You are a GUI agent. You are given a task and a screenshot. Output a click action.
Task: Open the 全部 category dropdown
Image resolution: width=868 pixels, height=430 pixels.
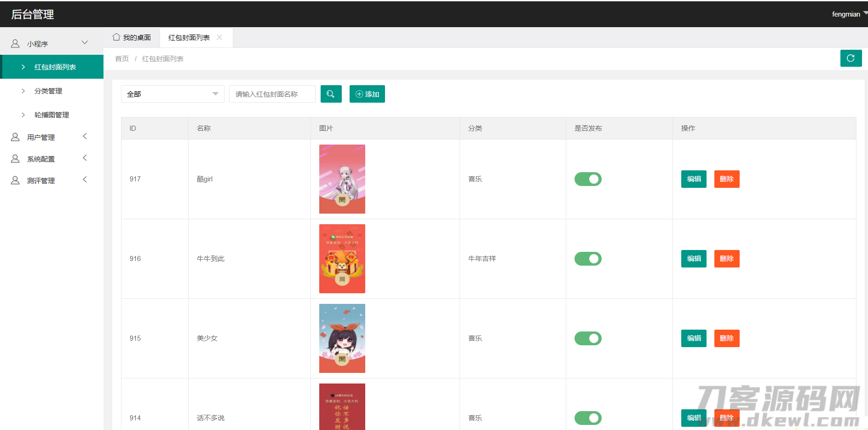coord(172,94)
